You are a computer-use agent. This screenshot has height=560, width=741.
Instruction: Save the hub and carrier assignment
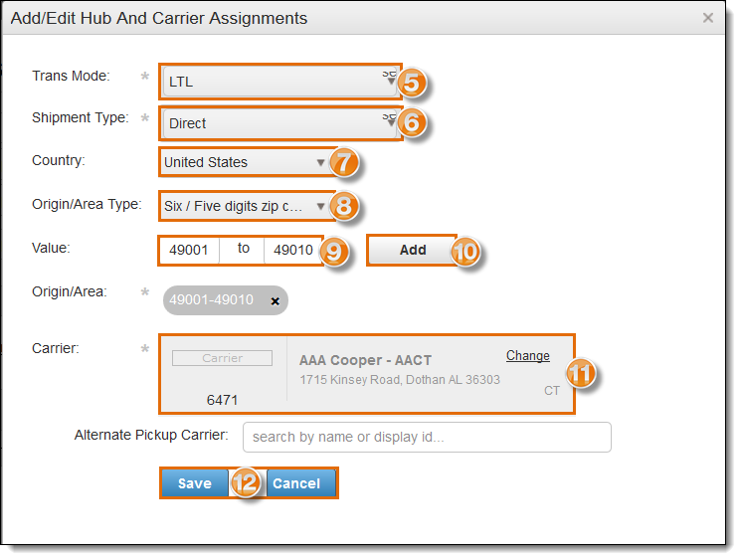point(195,483)
